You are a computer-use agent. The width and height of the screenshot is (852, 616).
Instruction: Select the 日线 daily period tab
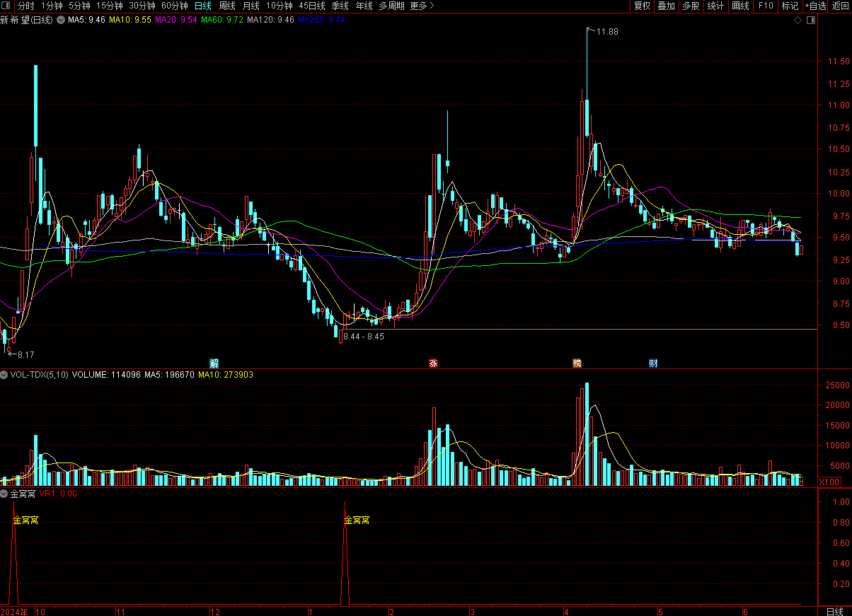pyautogui.click(x=203, y=6)
